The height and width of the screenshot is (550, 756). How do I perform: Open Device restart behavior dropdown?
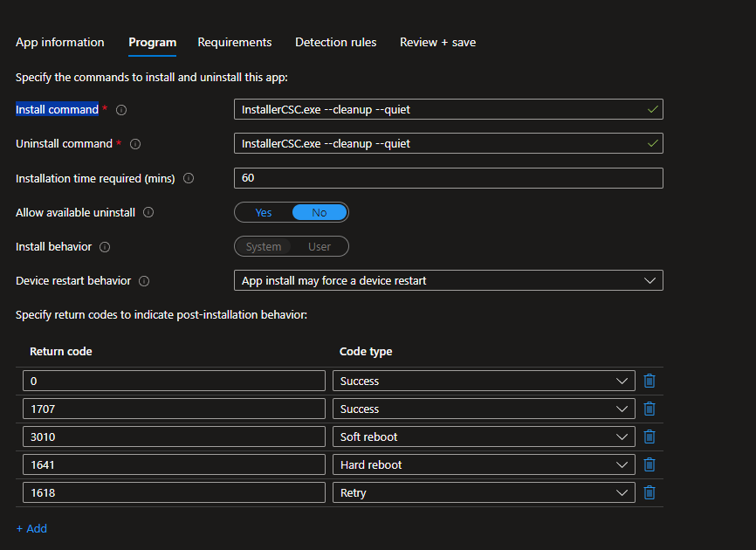point(449,280)
